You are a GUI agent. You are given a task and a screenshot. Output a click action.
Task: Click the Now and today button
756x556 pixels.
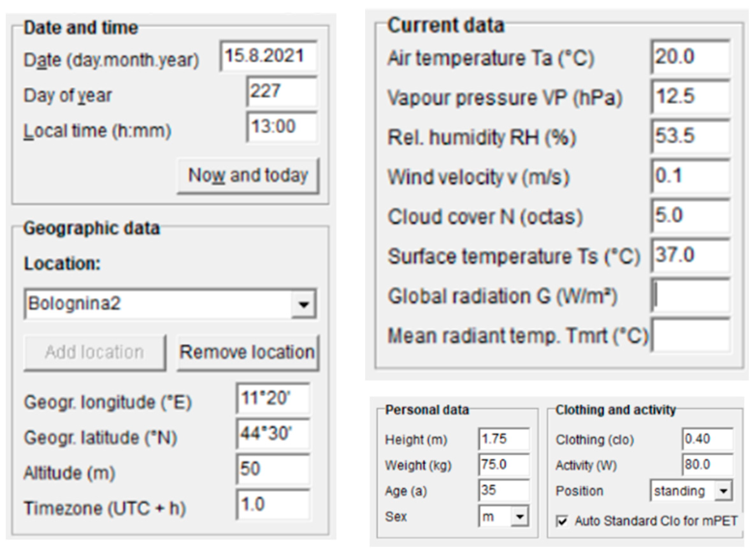(248, 176)
